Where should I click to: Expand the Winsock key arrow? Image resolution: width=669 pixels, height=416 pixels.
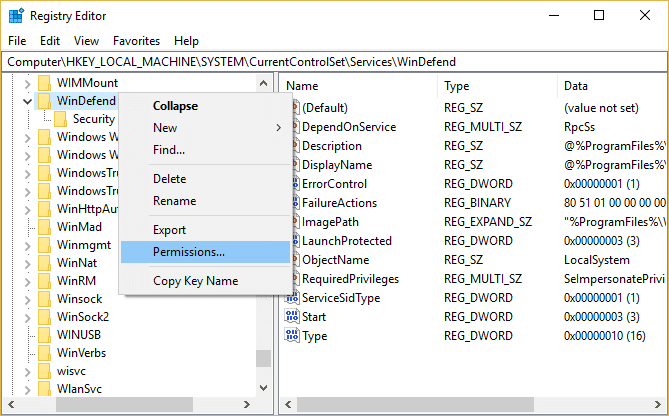26,299
